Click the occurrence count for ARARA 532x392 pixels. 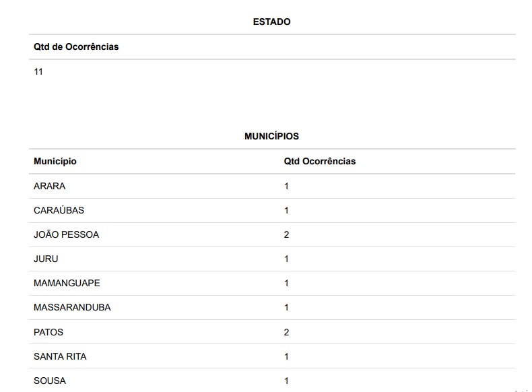286,186
